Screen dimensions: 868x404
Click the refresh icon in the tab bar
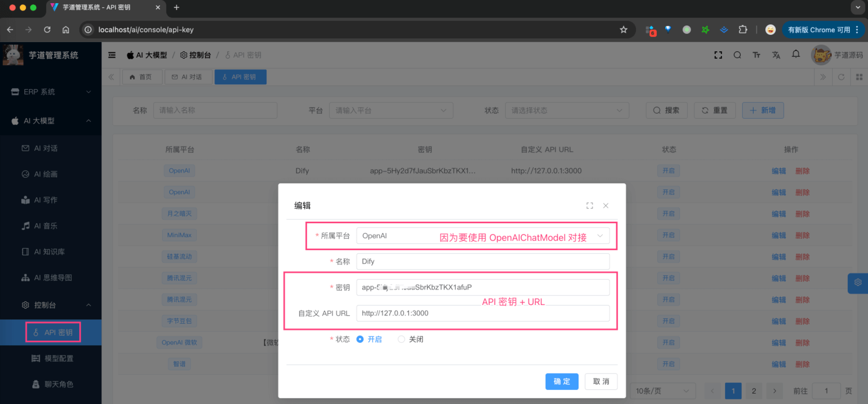tap(841, 77)
